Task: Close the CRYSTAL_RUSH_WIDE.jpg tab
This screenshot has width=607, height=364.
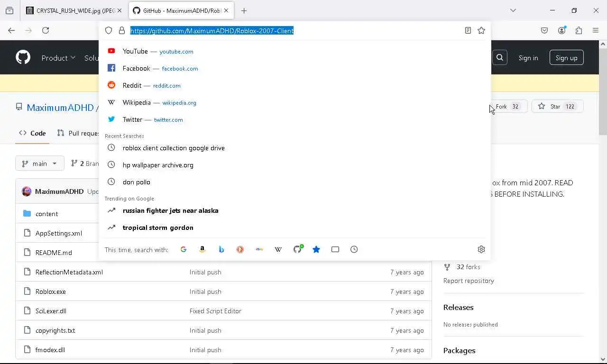Action: (x=120, y=10)
